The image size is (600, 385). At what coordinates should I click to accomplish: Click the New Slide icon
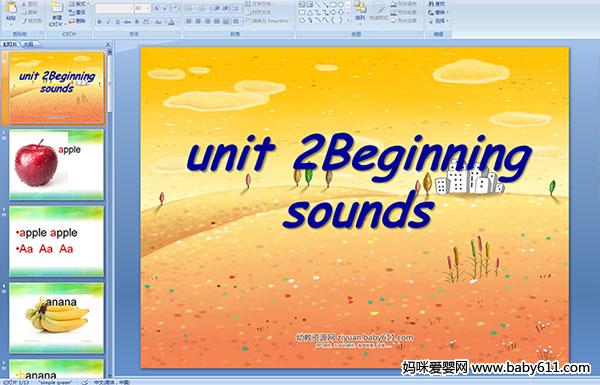pyautogui.click(x=57, y=8)
